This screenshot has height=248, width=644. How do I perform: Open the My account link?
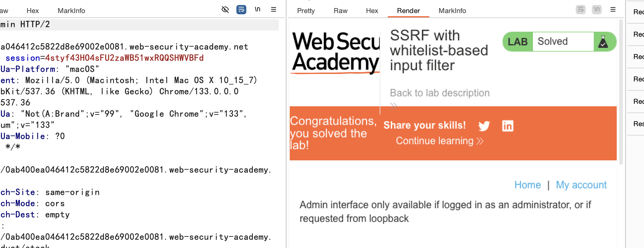[581, 185]
